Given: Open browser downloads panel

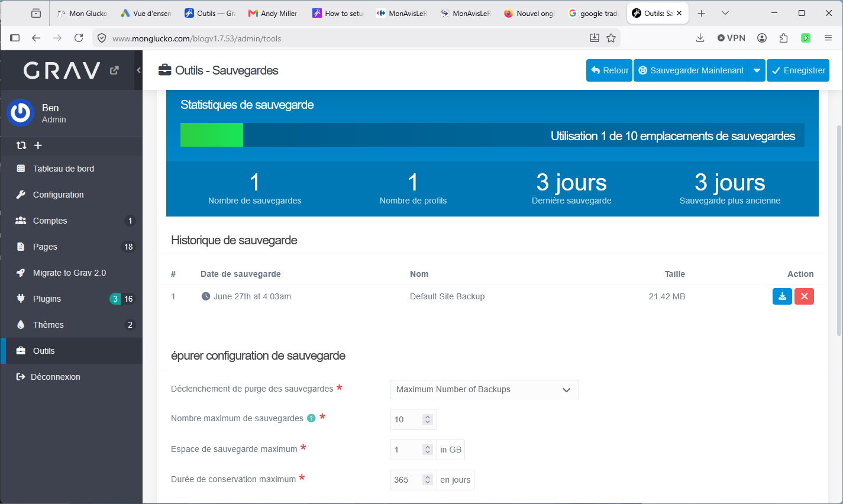Looking at the screenshot, I should pyautogui.click(x=700, y=38).
